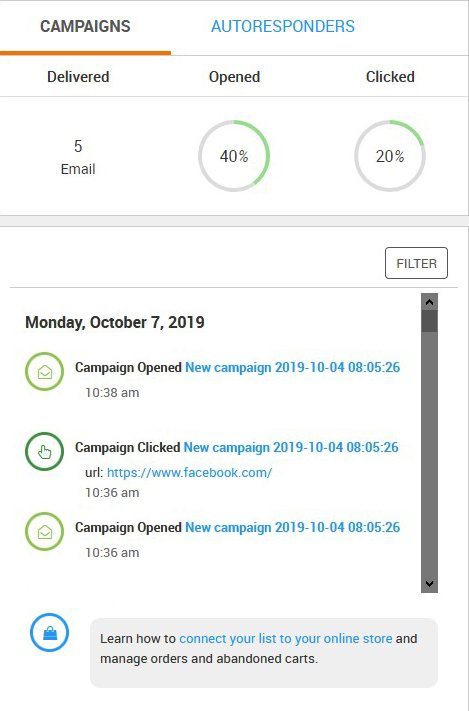
Task: Click the opened-envelope icon at 10:38 am
Action: coord(44,371)
